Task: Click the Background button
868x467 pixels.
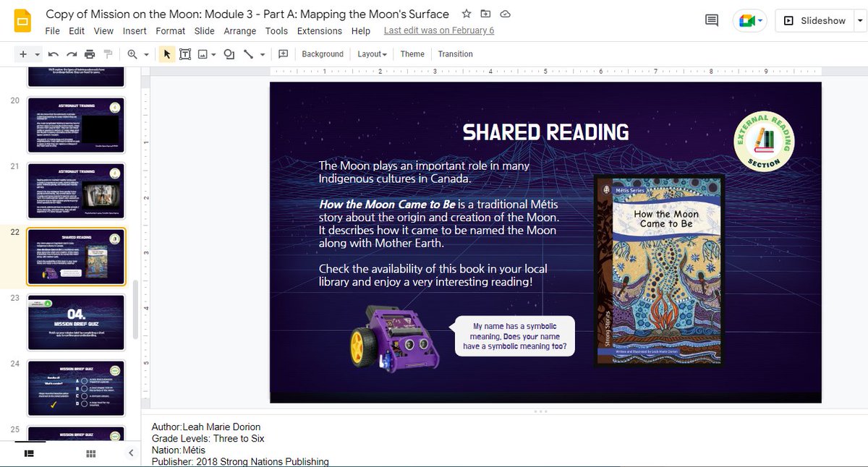Action: pyautogui.click(x=323, y=54)
